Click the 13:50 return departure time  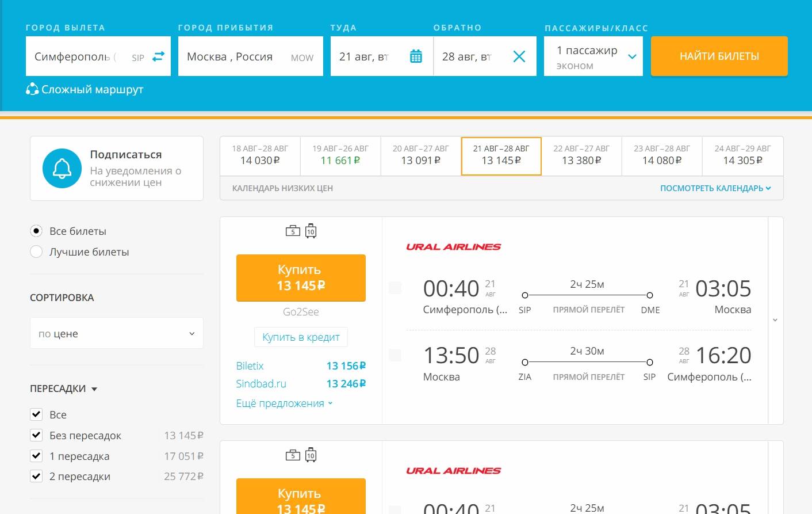click(x=451, y=356)
